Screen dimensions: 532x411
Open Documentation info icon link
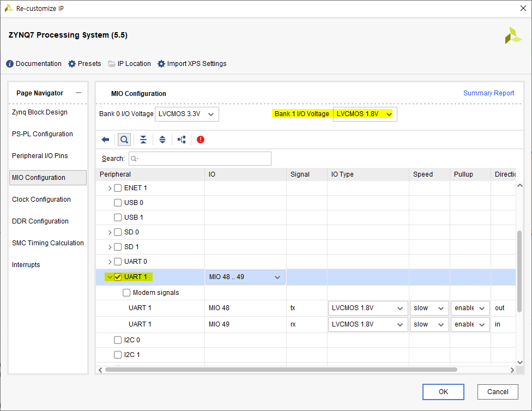click(34, 64)
